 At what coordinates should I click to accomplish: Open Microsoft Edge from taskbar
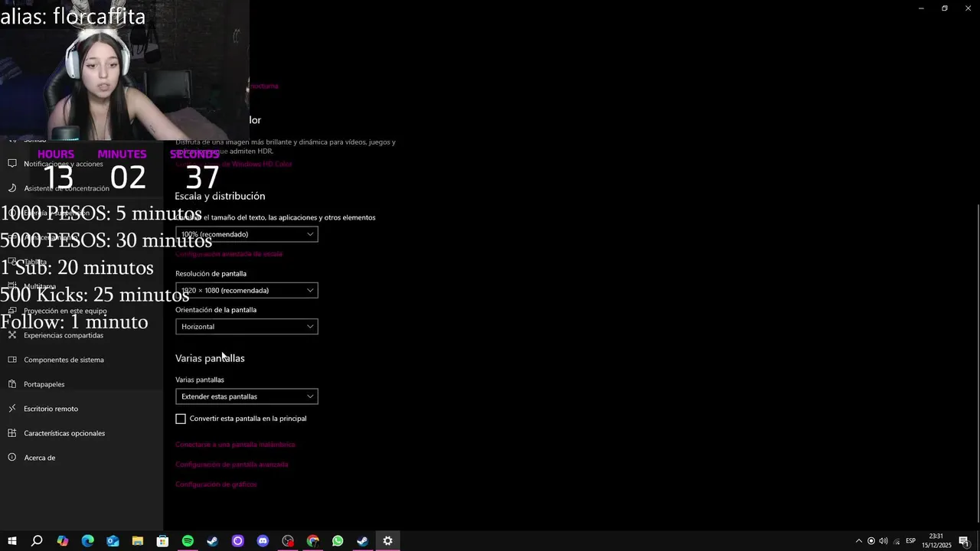87,541
